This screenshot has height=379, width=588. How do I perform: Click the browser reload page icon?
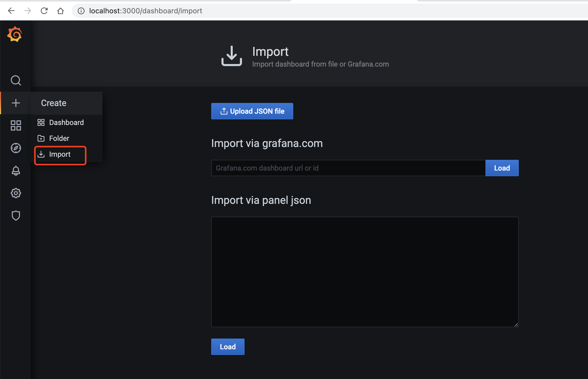44,11
